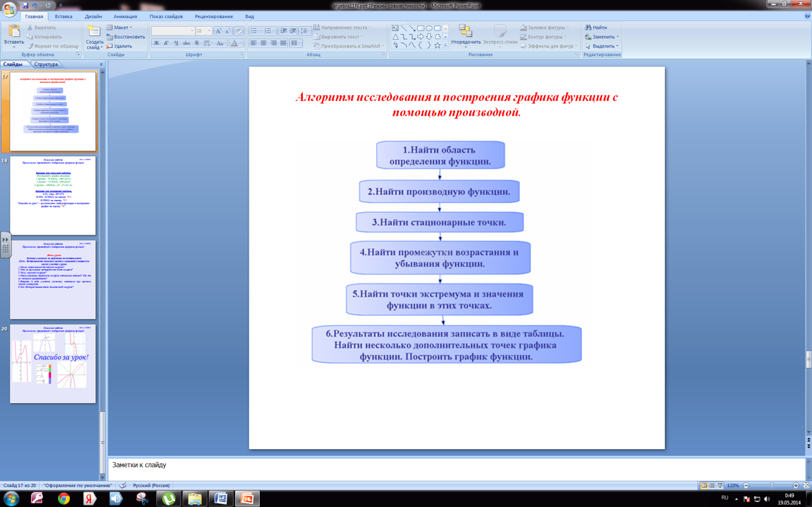The width and height of the screenshot is (812, 507).
Task: Decrease the list indent level
Action: click(283, 31)
